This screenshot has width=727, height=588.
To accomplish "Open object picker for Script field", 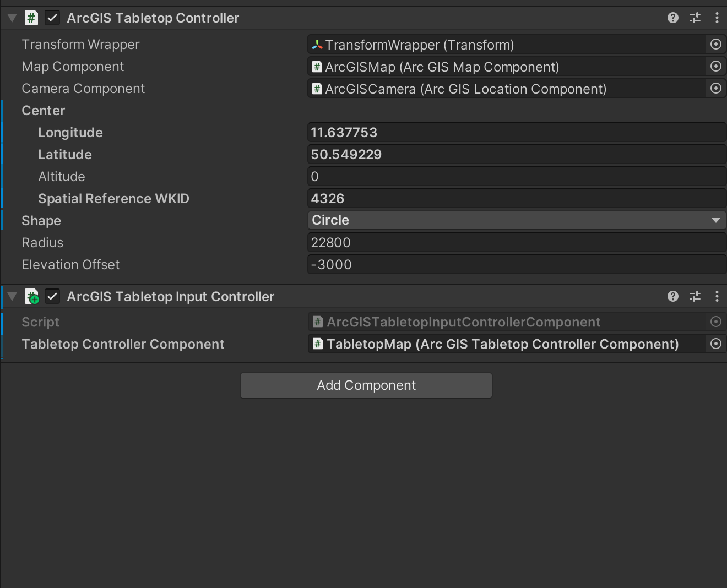I will tap(716, 322).
